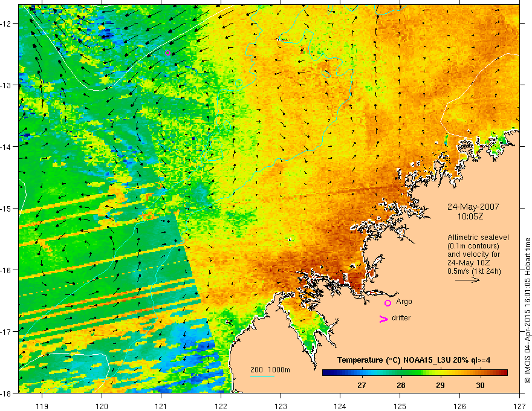Select the "Temperature (°C) NOAA15_L3U 20% ql>=4" title
The image size is (532, 411).
pyautogui.click(x=414, y=360)
